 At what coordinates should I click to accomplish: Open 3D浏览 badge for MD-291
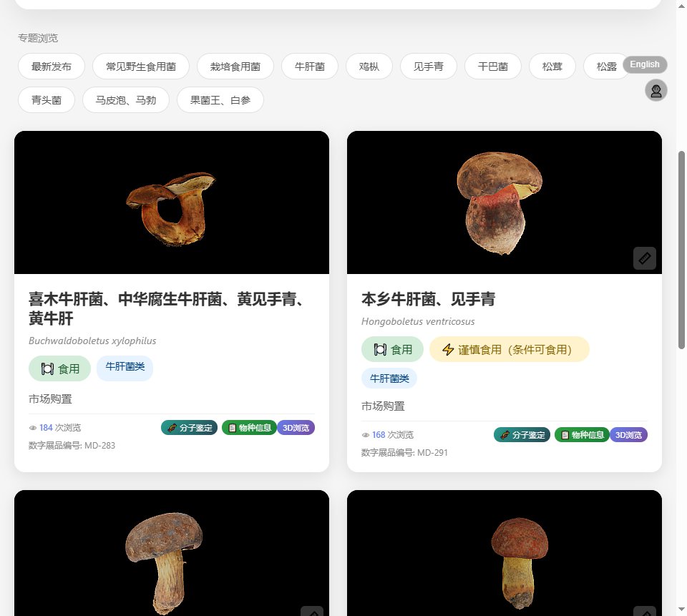click(628, 434)
